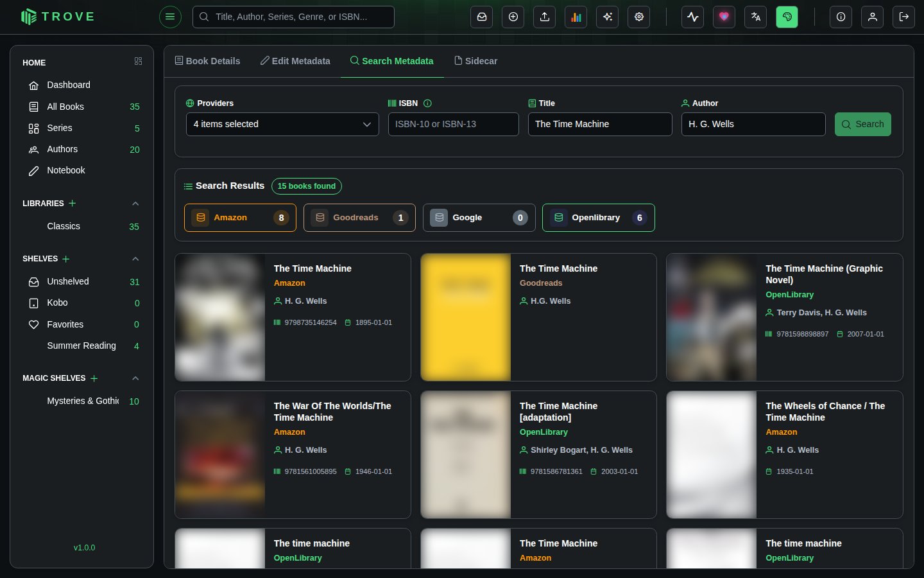924x578 pixels.
Task: Select the Amazon The Time Machine result cover
Action: tap(220, 317)
